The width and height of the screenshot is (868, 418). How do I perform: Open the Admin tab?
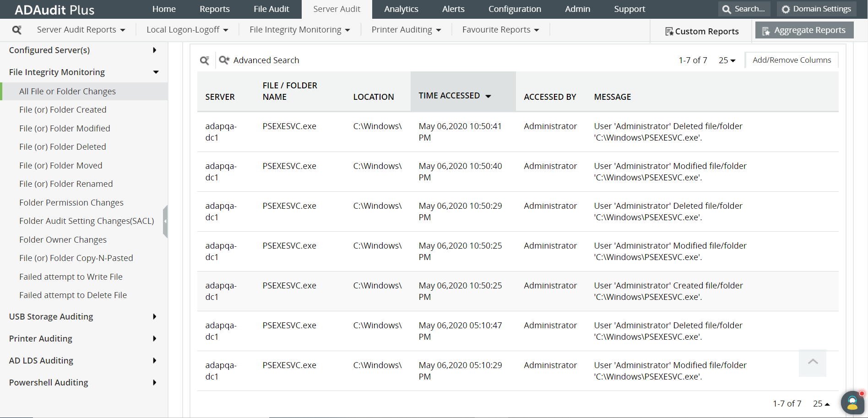[x=578, y=9]
